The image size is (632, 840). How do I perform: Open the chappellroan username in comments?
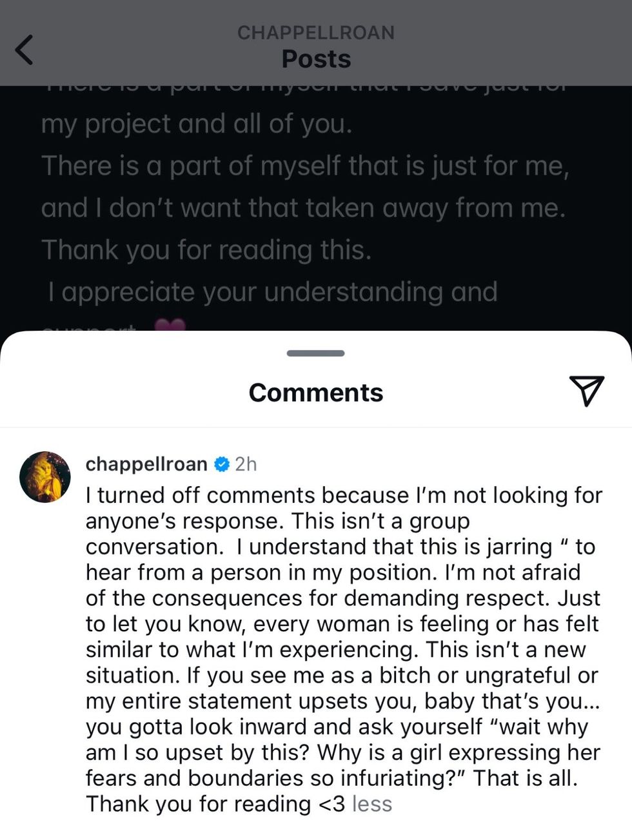click(x=146, y=464)
